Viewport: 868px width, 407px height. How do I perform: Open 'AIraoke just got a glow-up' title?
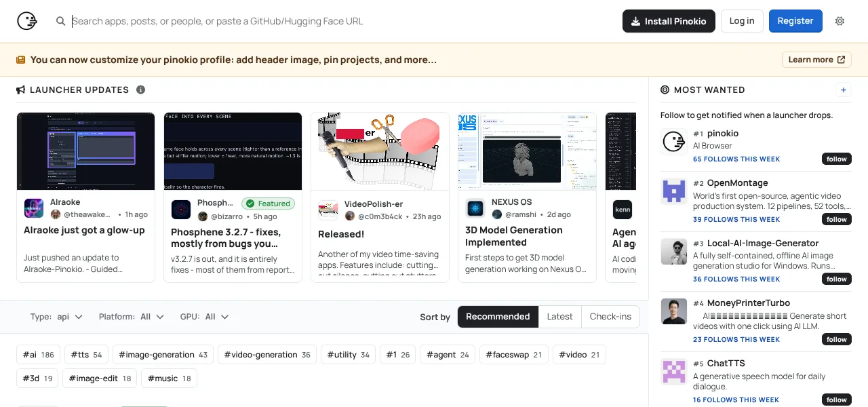click(84, 231)
